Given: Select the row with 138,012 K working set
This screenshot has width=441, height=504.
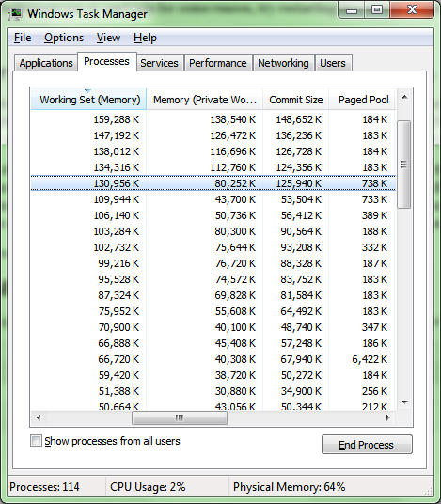Looking at the screenshot, I should coord(213,151).
